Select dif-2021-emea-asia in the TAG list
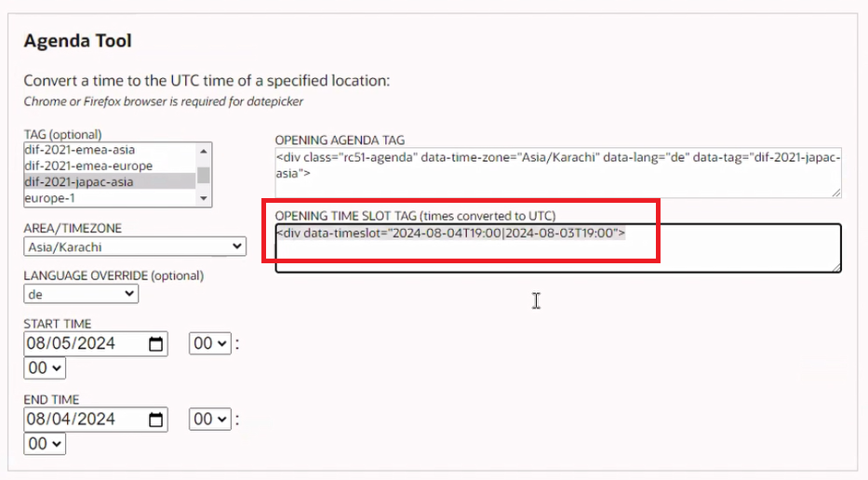868x480 pixels. point(77,151)
